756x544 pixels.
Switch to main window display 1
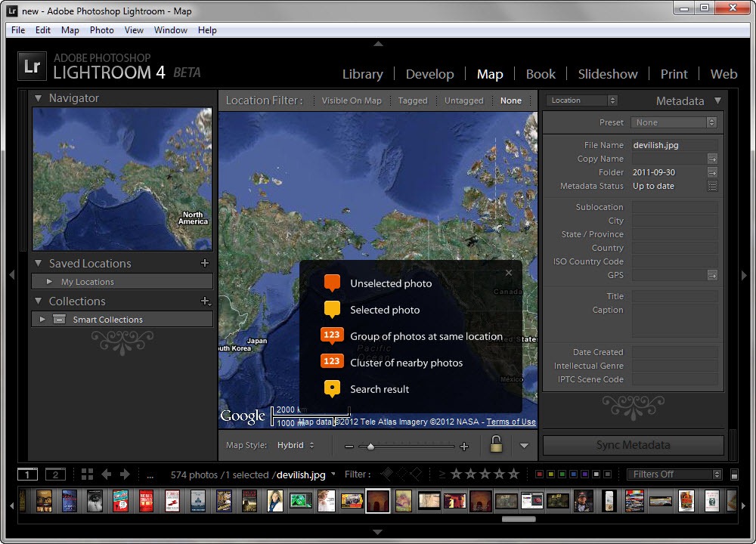pyautogui.click(x=27, y=474)
